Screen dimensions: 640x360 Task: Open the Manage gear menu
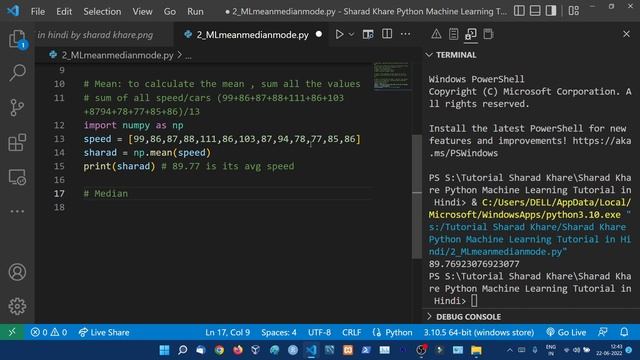click(x=17, y=306)
